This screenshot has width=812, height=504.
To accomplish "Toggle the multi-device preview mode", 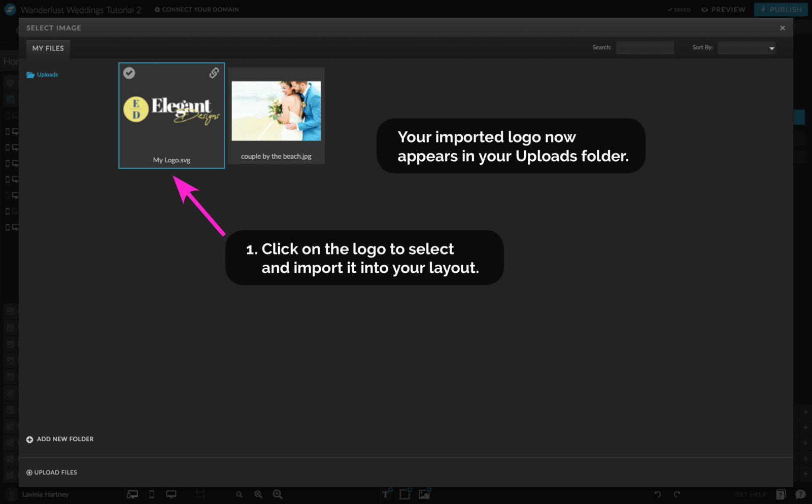I will [x=132, y=494].
